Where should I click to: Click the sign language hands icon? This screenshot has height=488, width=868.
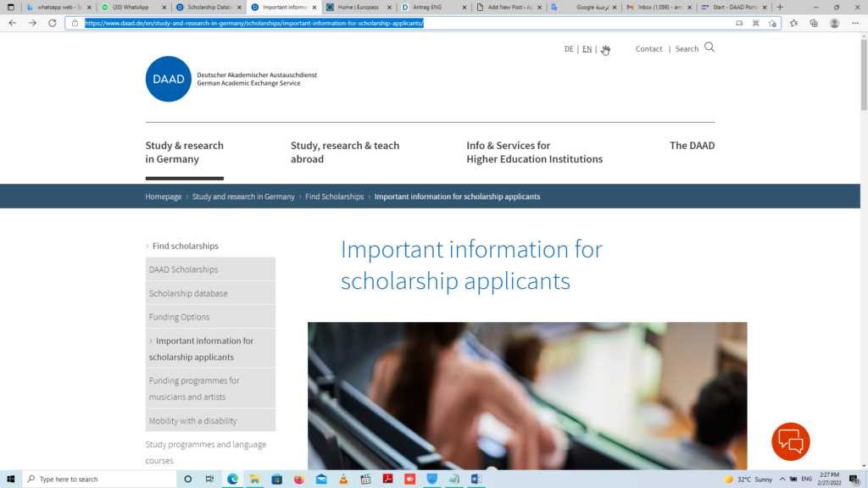point(605,50)
